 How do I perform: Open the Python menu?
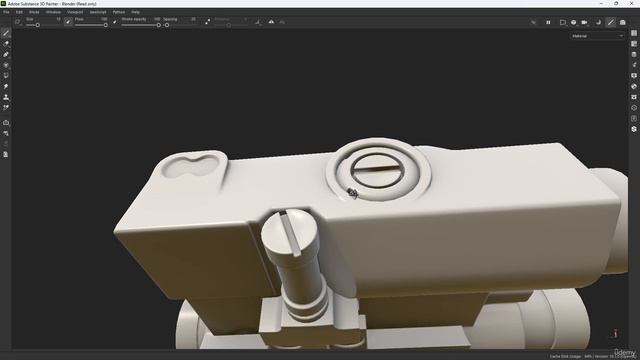pyautogui.click(x=119, y=12)
